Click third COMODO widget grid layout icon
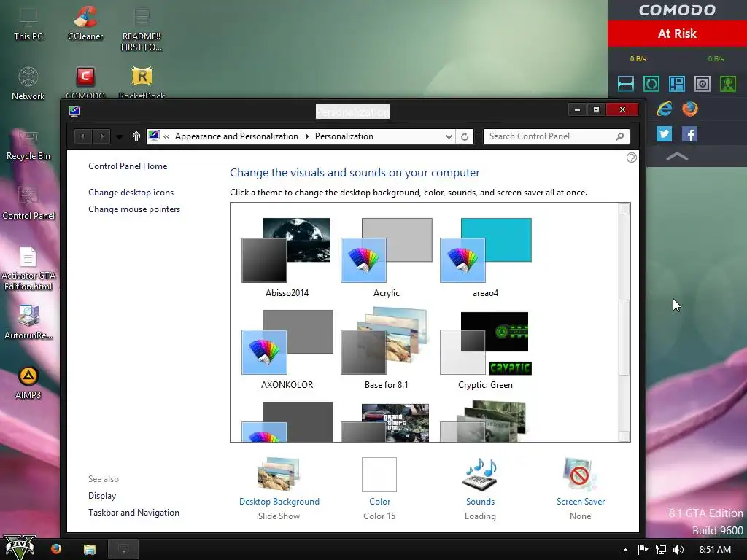Screen dimensions: 747x560 [x=677, y=84]
